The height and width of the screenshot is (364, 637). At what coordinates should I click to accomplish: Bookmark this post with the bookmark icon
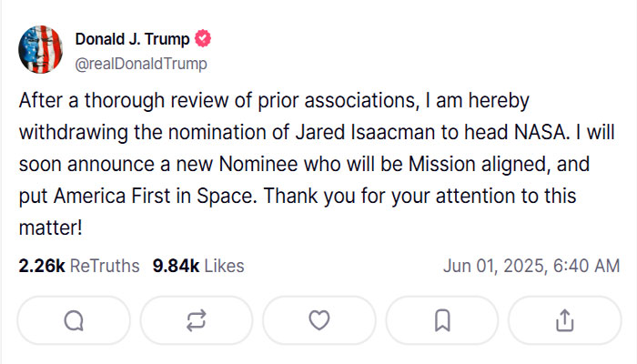[x=442, y=320]
